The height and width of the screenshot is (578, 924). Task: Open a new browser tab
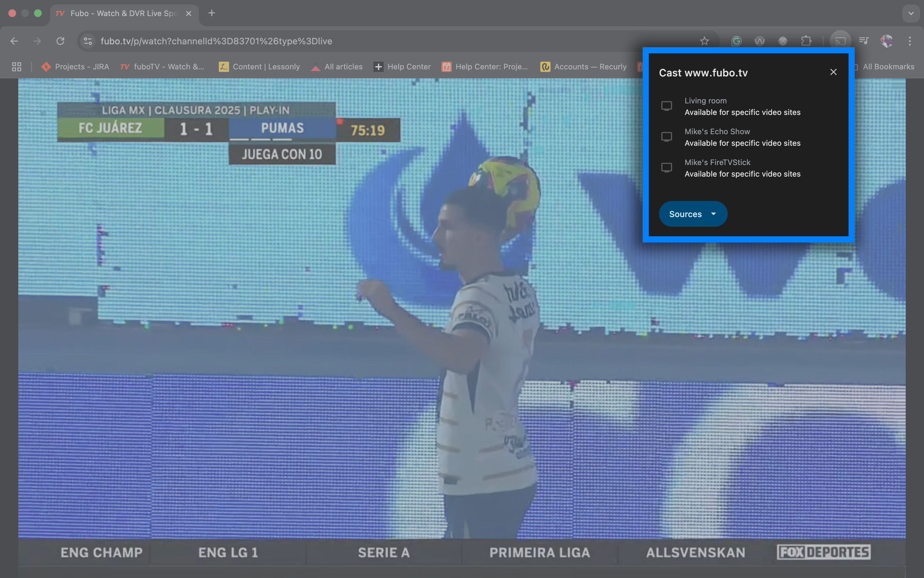211,13
